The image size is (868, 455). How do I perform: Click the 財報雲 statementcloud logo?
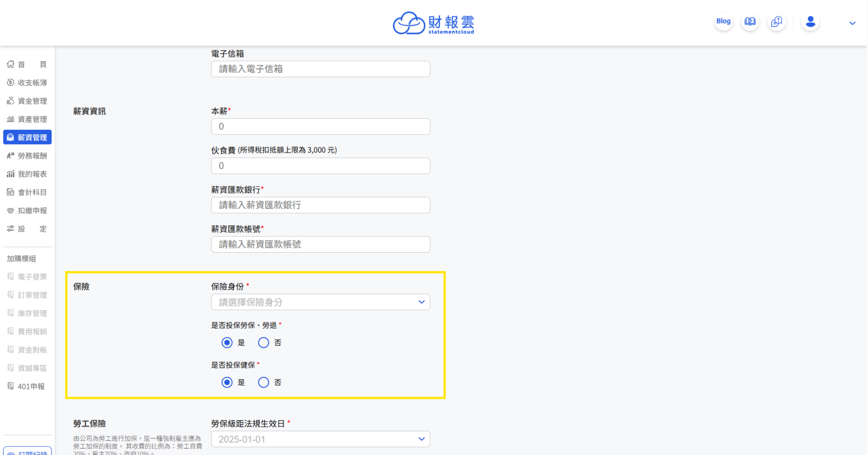coord(433,23)
